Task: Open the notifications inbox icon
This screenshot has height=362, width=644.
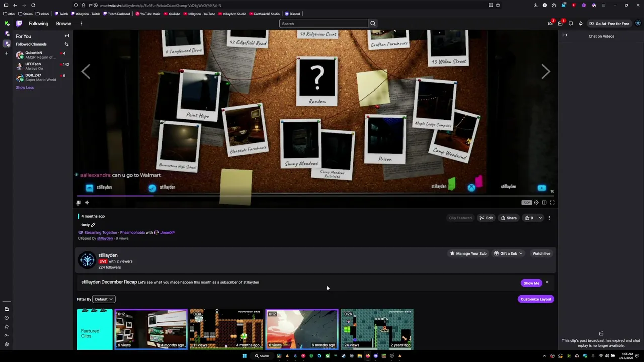Action: (560, 24)
